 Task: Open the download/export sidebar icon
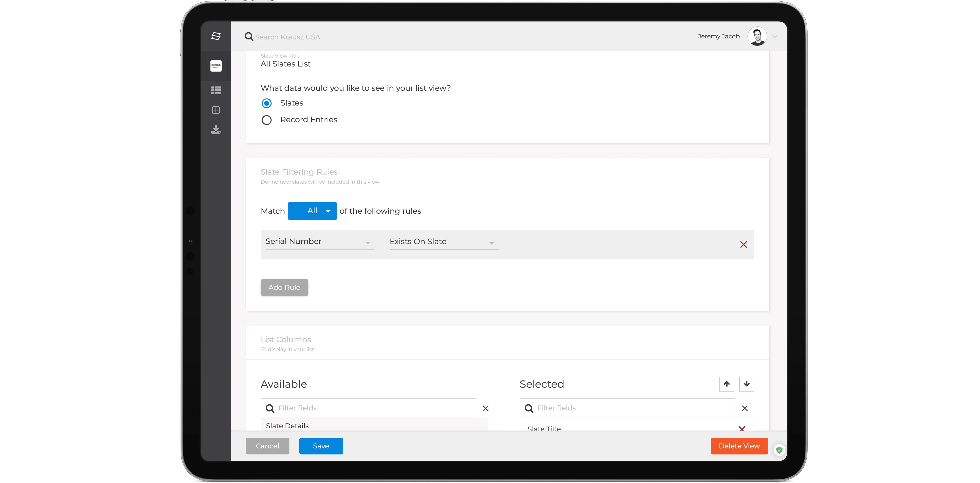point(216,130)
